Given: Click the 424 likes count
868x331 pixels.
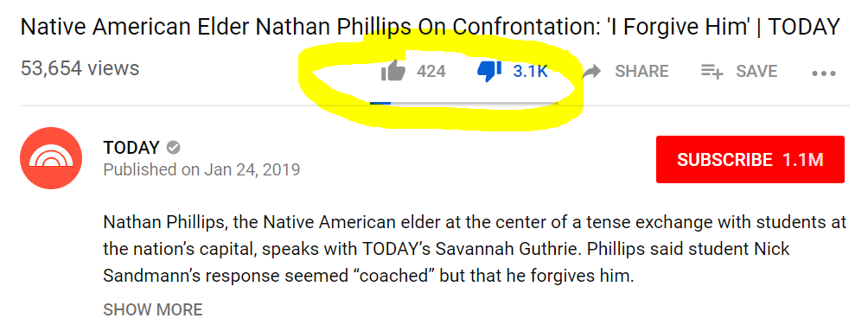Looking at the screenshot, I should (431, 72).
